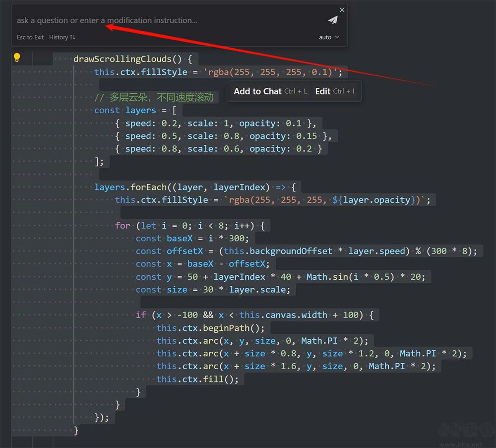The image size is (496, 448).
Task: Click the gutter beside drawScrollingClouds line
Action: [x=45, y=58]
